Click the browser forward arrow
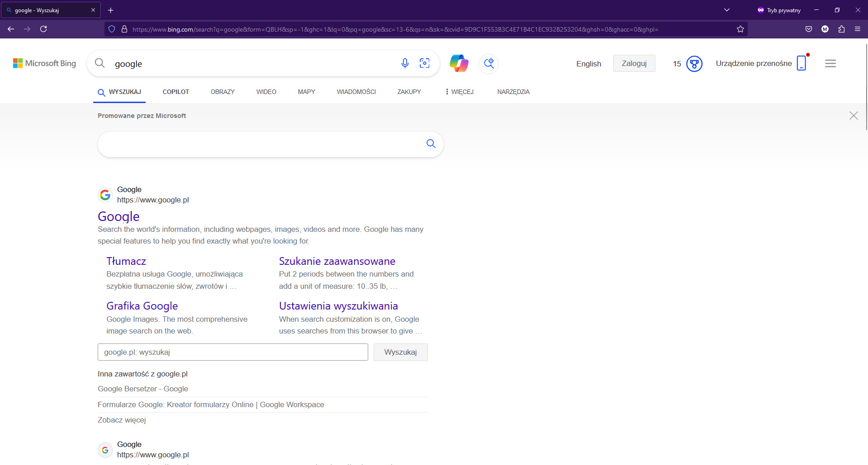Image resolution: width=868 pixels, height=465 pixels. [x=27, y=29]
